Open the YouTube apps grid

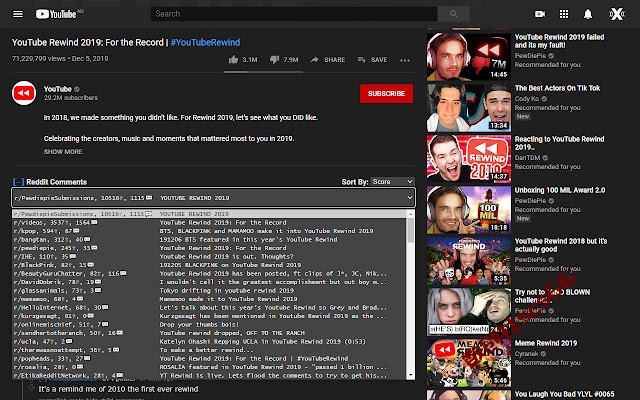(564, 14)
